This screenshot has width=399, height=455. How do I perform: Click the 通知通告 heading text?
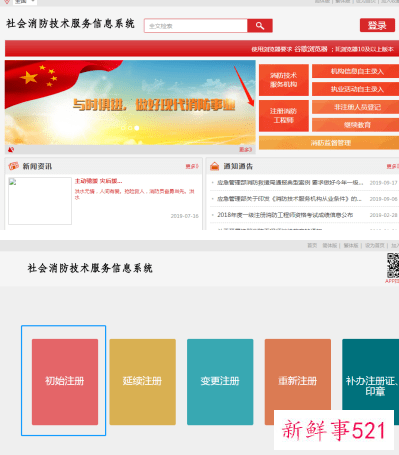[x=238, y=166]
